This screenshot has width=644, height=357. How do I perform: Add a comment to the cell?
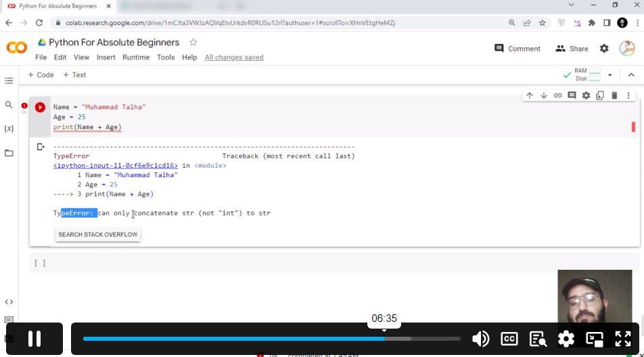572,95
